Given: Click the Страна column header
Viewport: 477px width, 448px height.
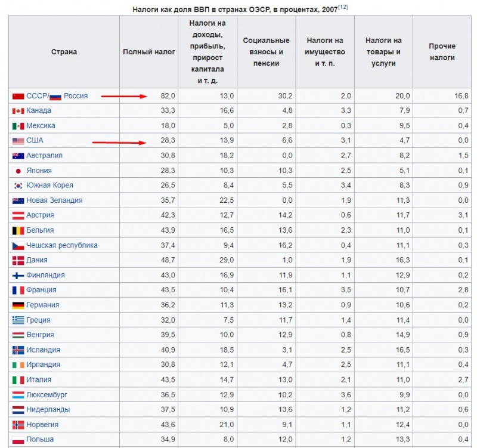Looking at the screenshot, I should click(64, 52).
